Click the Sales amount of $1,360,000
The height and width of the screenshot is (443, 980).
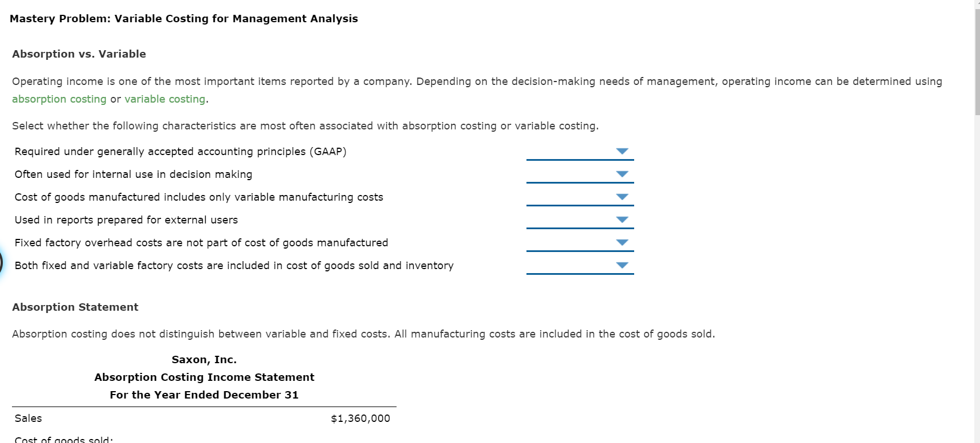(x=360, y=418)
